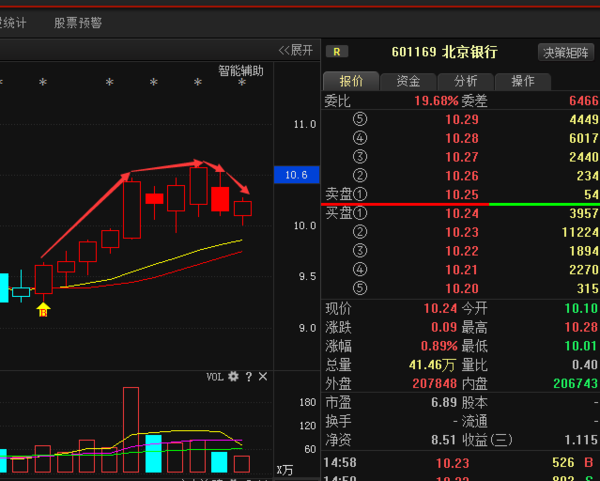The height and width of the screenshot is (481, 600).
Task: Click the 总量 value 41.46万
Action: click(432, 365)
